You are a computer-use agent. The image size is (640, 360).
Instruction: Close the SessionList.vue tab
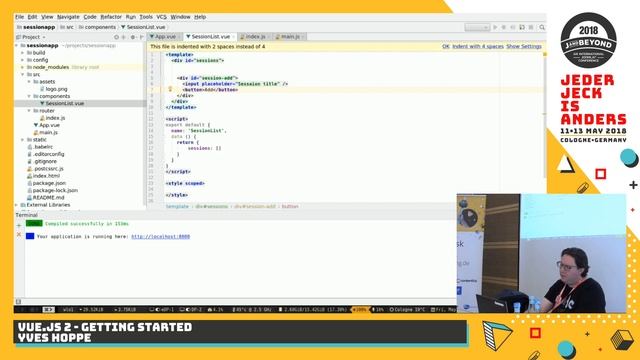(x=233, y=37)
